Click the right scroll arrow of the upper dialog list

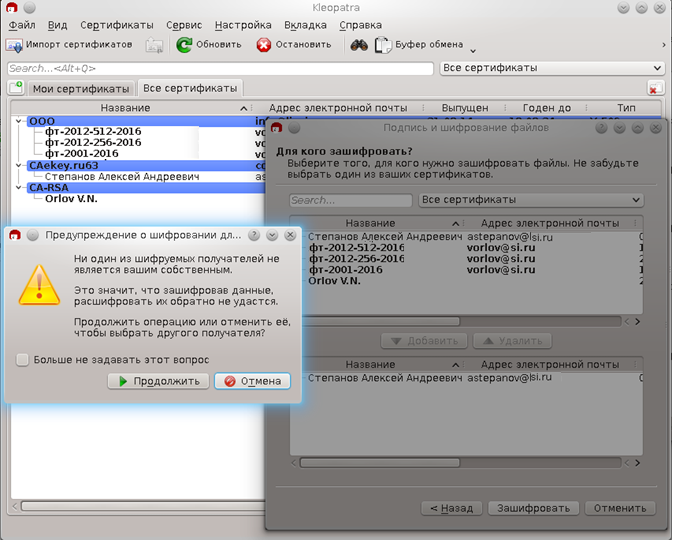click(637, 322)
